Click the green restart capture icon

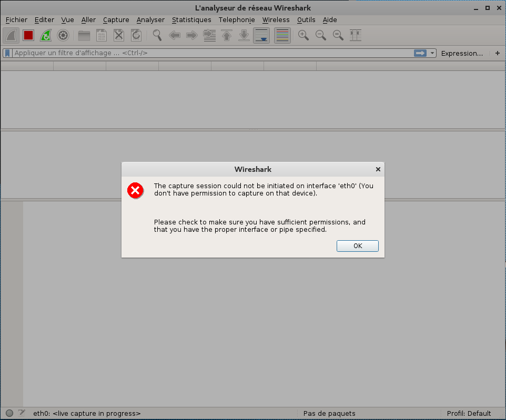[46, 35]
